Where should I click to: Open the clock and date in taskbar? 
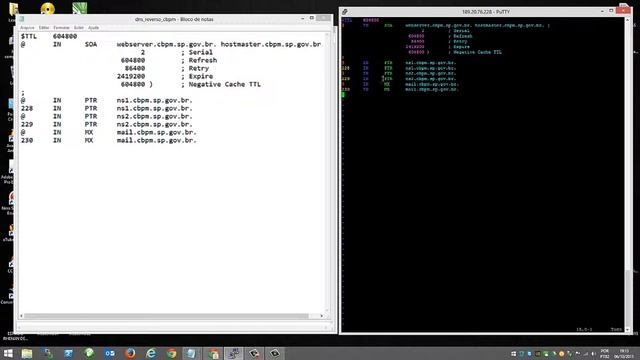coord(624,353)
